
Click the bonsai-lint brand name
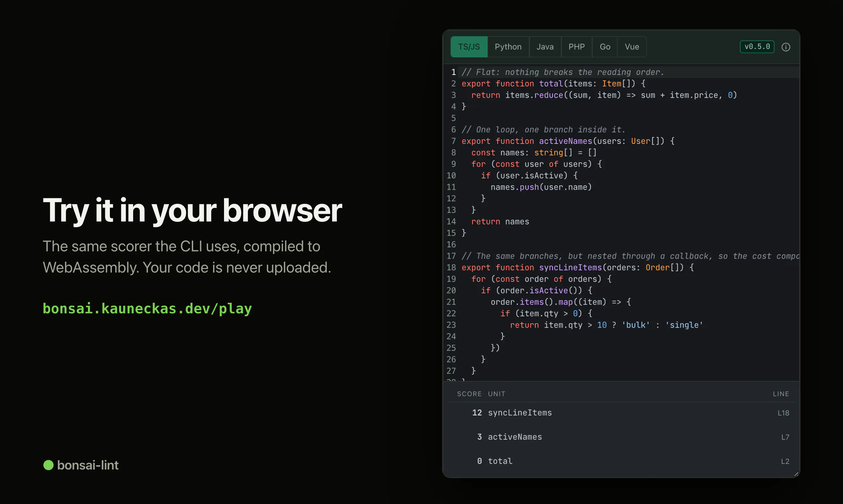click(88, 465)
